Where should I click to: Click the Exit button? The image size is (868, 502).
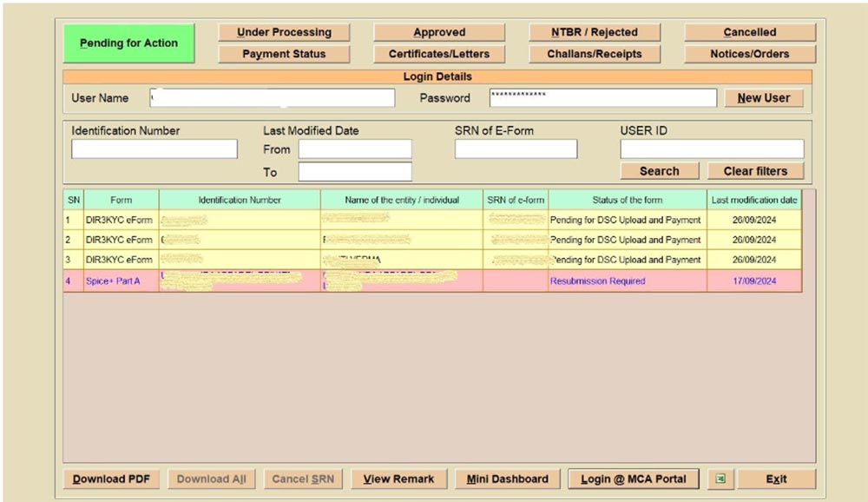[x=776, y=479]
